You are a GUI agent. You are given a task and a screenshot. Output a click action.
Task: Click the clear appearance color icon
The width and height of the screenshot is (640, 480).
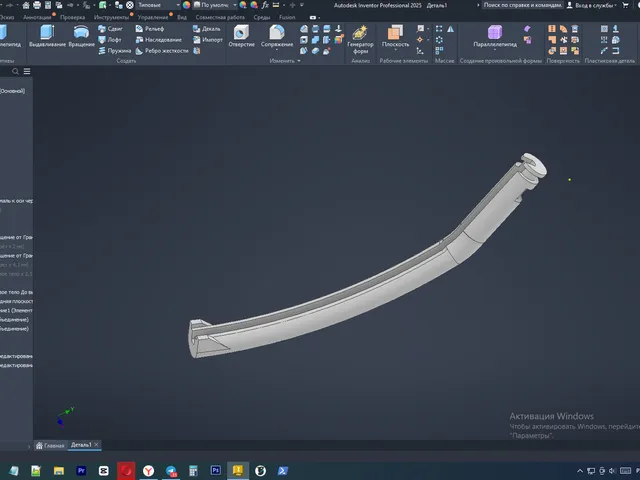[254, 5]
